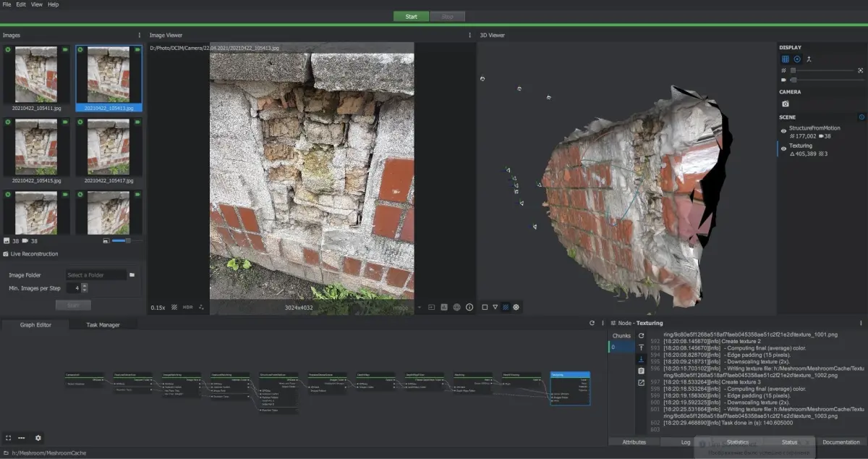Show image metadata info icon

[x=469, y=307]
